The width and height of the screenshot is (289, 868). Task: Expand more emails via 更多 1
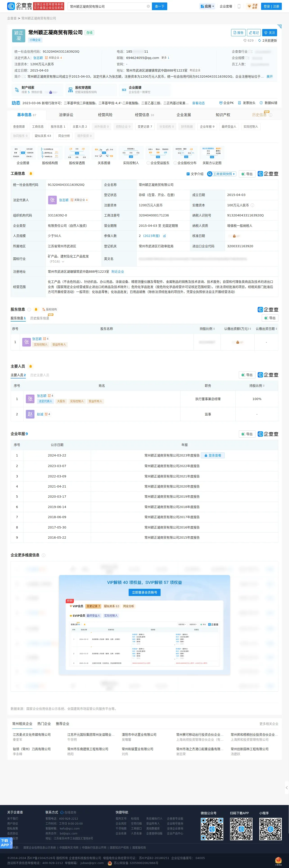tap(165, 58)
